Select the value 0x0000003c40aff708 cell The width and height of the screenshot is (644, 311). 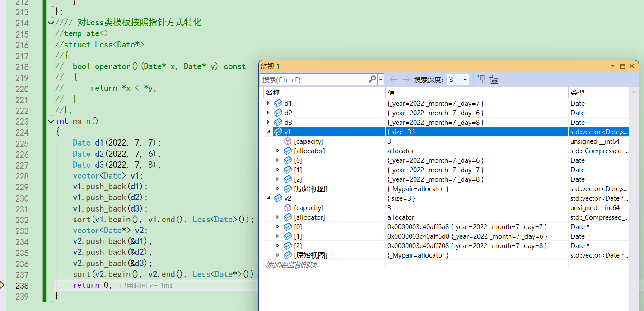click(476, 245)
